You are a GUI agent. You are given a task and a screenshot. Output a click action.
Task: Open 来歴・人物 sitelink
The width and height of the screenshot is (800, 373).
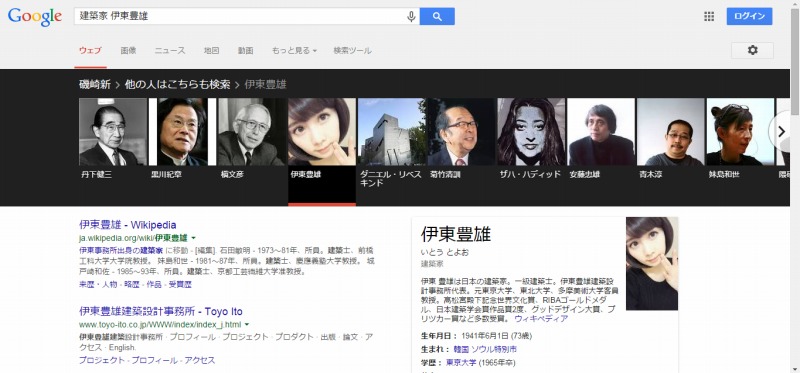[98, 284]
